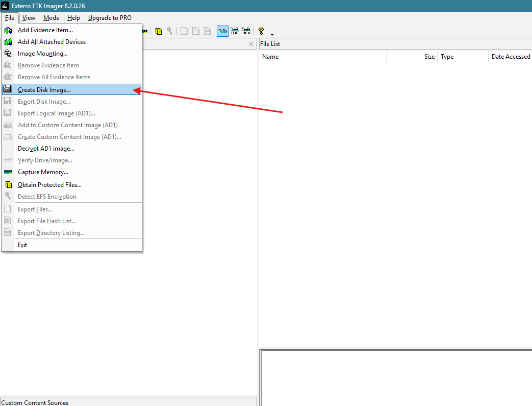Click Remove All Evidence Items entry
This screenshot has height=406, width=532.
pyautogui.click(x=71, y=77)
